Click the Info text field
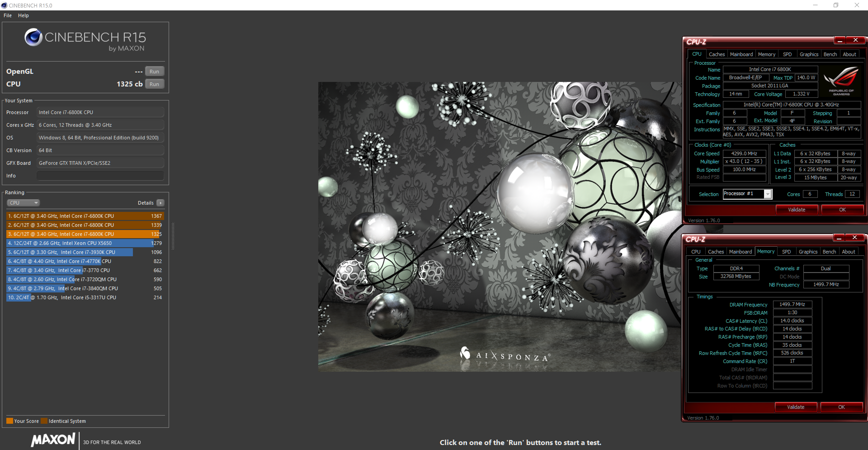Viewport: 868px width, 450px height. (x=100, y=176)
